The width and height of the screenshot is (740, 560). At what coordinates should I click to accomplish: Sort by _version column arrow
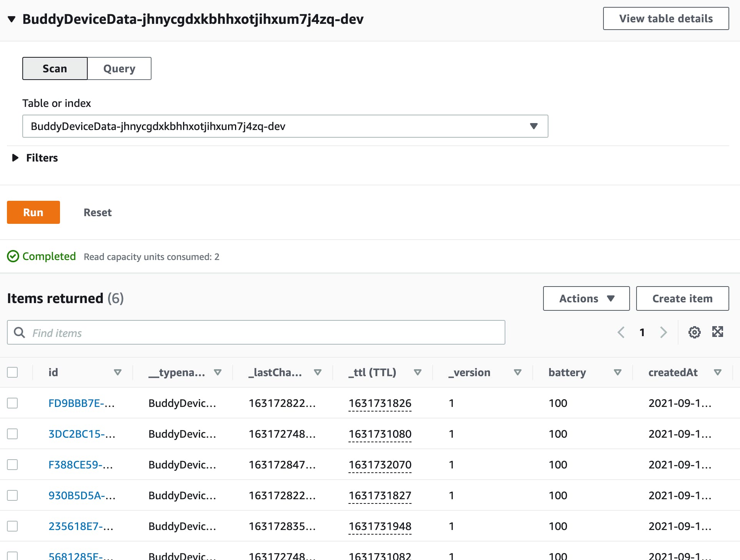click(x=518, y=372)
